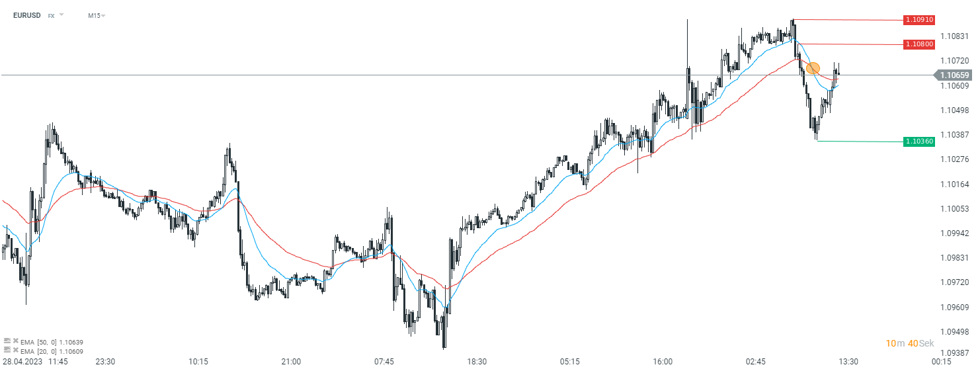Image resolution: width=980 pixels, height=373 pixels.
Task: Open settings icon for EMA 50 indicator
Action: coord(7,342)
